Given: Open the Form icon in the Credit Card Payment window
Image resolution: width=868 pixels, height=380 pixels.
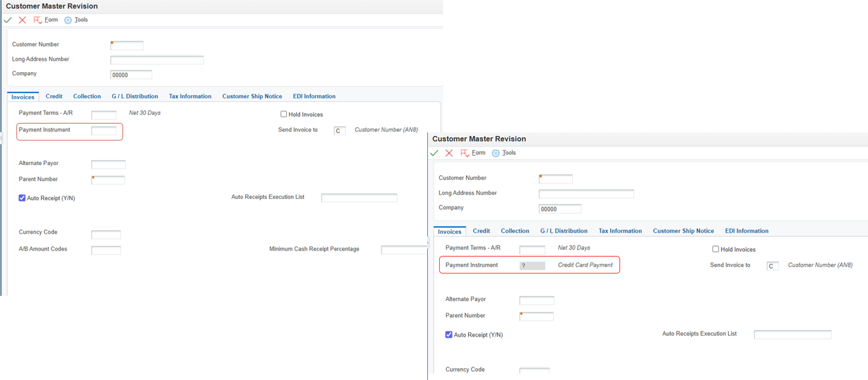Looking at the screenshot, I should click(465, 153).
